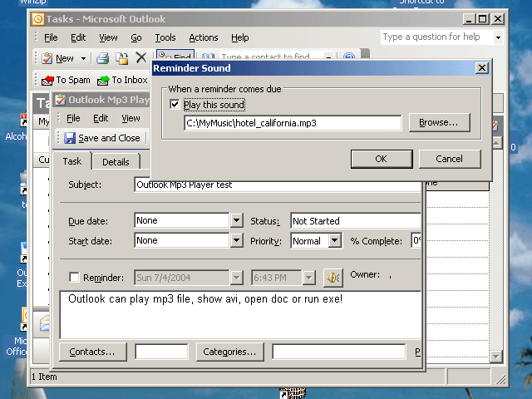Click the reminder sound speaker icon

332,278
